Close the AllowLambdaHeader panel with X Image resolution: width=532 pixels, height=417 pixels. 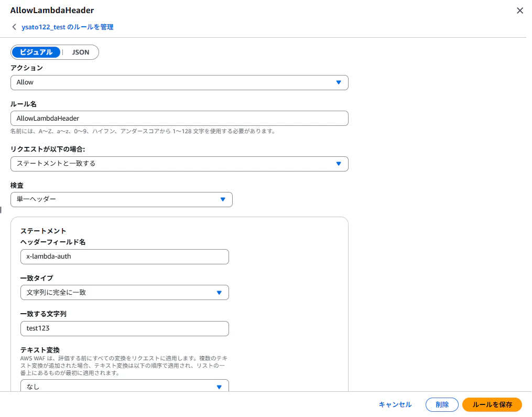point(520,11)
